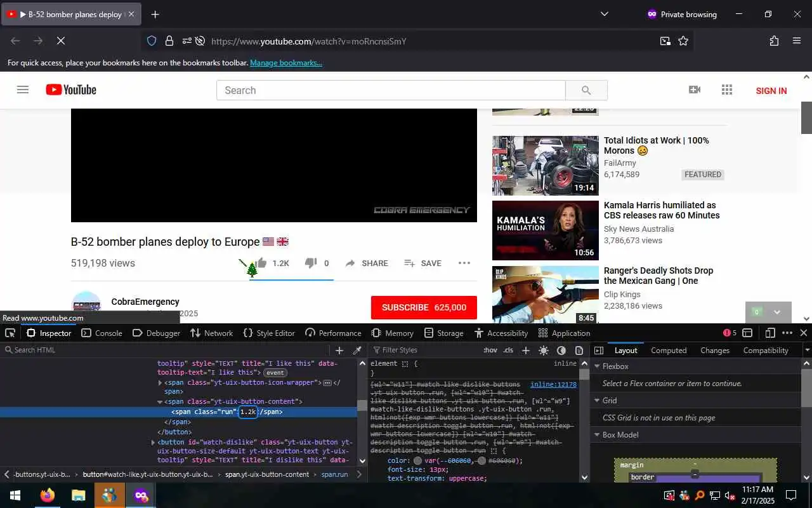Screen dimensions: 812x508
Task: Collapse the Grid section
Action: tap(596, 401)
